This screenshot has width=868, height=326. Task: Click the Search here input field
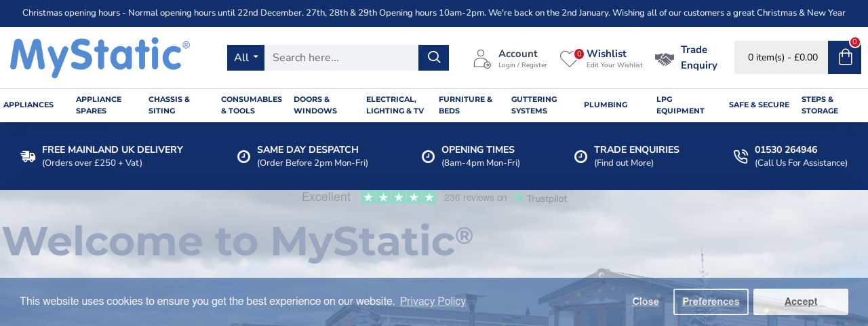pyautogui.click(x=341, y=58)
